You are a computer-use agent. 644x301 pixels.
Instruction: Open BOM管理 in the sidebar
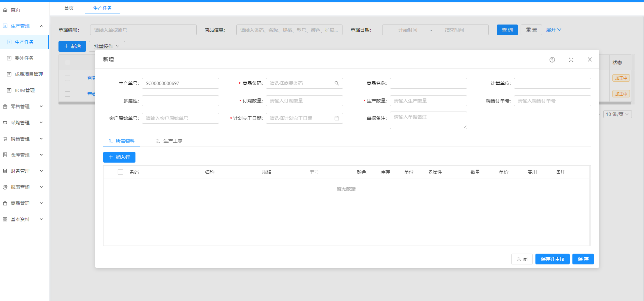(25, 90)
